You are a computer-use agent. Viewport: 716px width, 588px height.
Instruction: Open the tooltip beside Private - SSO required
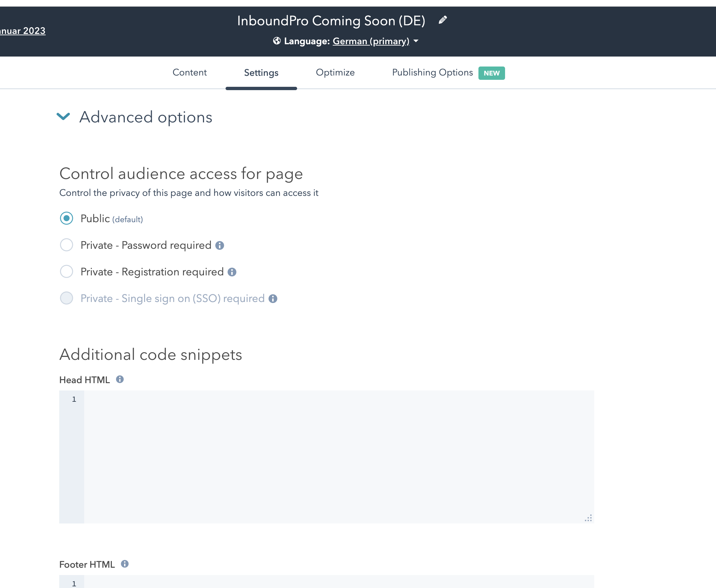pyautogui.click(x=273, y=298)
